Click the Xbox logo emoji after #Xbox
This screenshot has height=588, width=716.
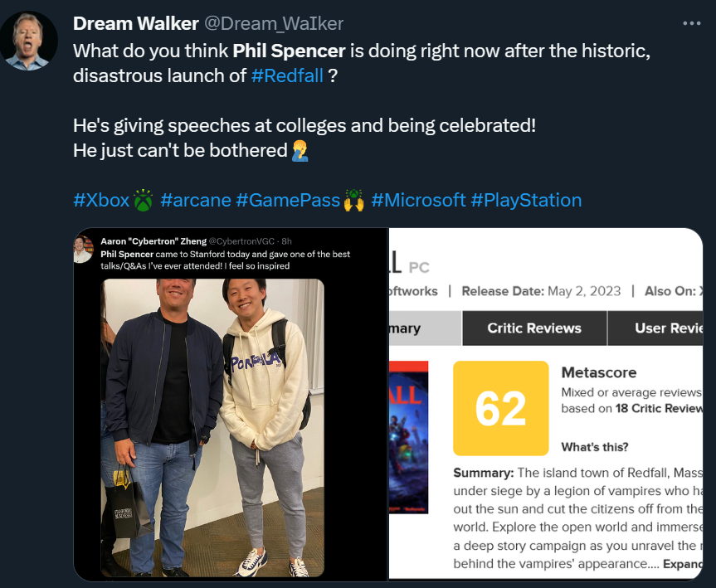click(x=144, y=201)
